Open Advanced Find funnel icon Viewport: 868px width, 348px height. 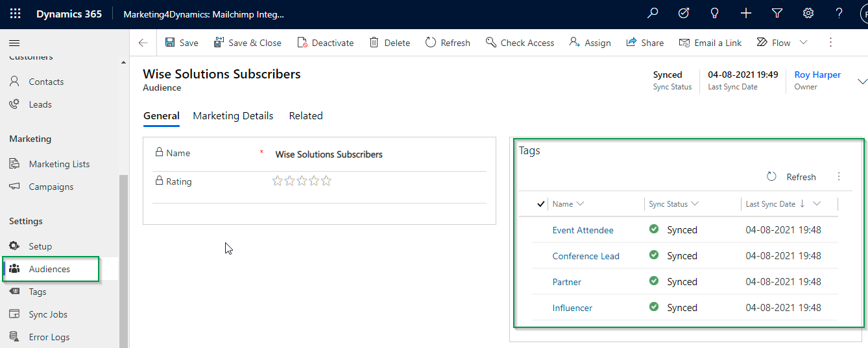click(777, 13)
